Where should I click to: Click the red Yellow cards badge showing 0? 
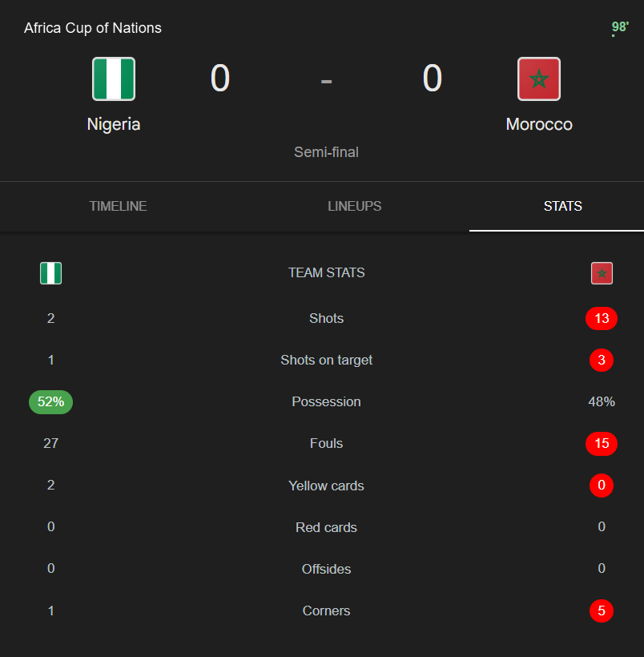(602, 485)
